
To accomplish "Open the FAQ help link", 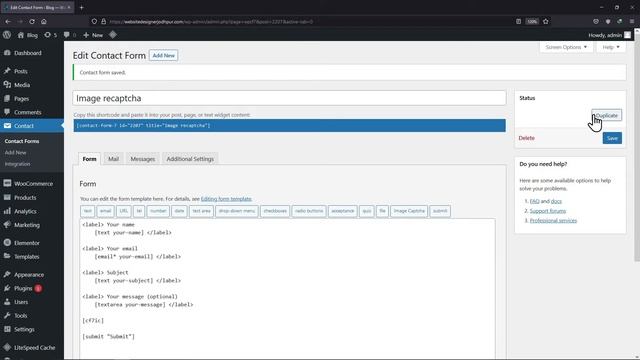I will coord(534,201).
